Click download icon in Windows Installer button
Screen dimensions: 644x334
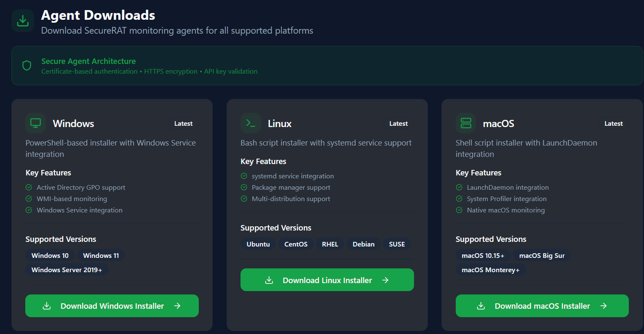pos(47,306)
